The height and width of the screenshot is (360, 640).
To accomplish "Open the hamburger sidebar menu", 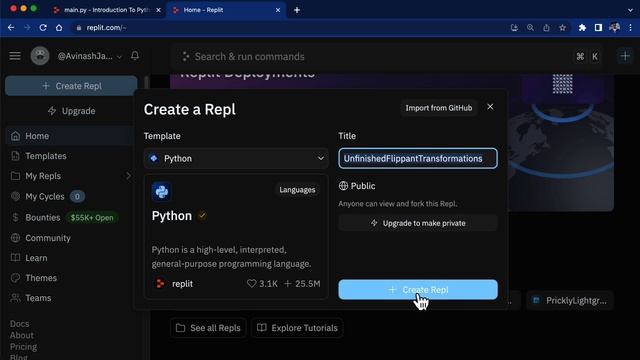I will [15, 56].
